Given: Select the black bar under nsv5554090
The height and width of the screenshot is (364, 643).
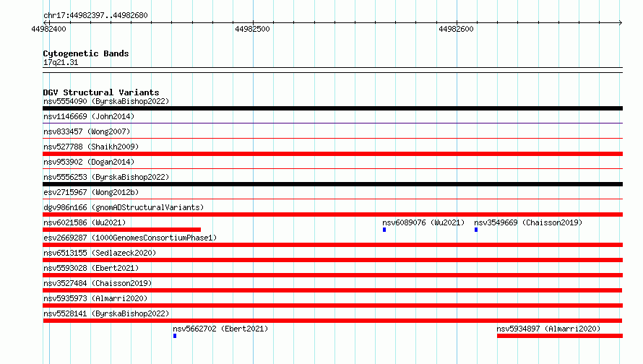Looking at the screenshot, I should click(x=332, y=108).
